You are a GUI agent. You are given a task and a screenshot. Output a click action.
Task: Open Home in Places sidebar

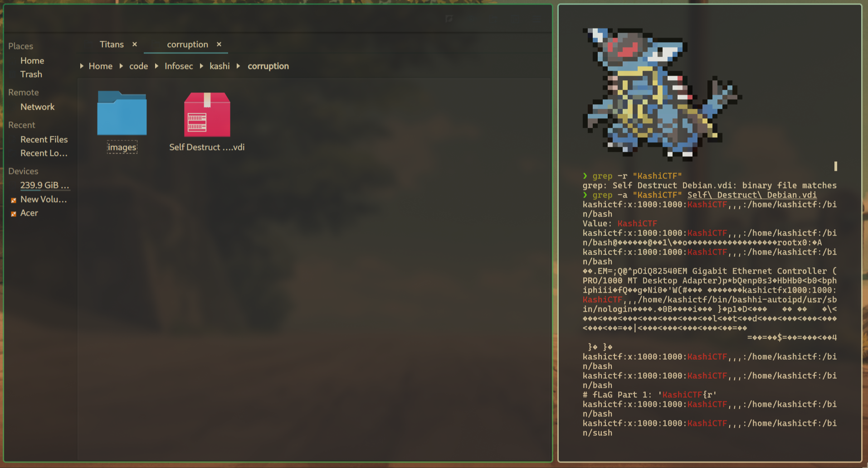click(32, 61)
